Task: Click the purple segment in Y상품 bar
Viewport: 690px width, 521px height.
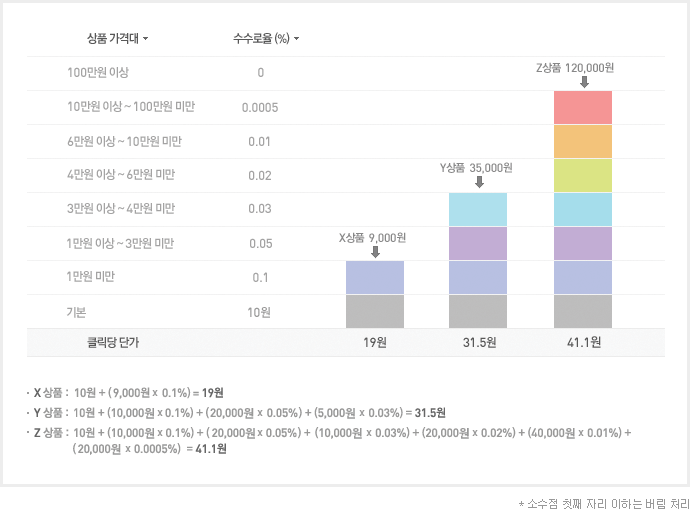Action: (478, 243)
